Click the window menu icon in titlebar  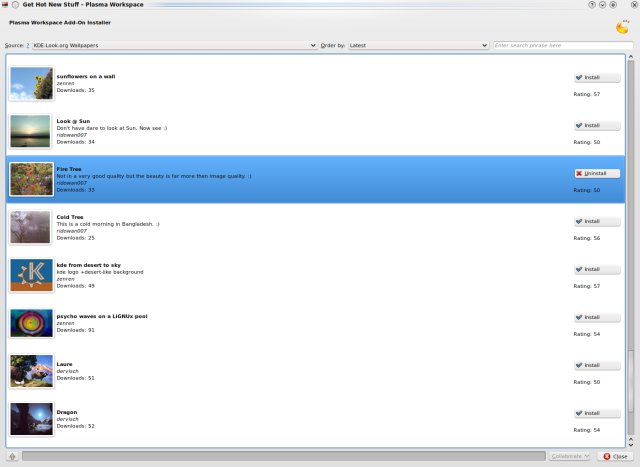(x=5, y=4)
